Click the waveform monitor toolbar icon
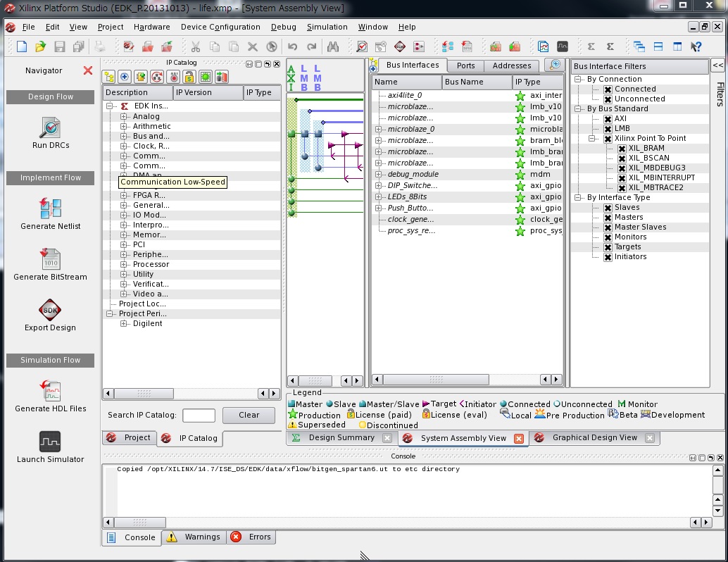The image size is (728, 562). pos(563,46)
